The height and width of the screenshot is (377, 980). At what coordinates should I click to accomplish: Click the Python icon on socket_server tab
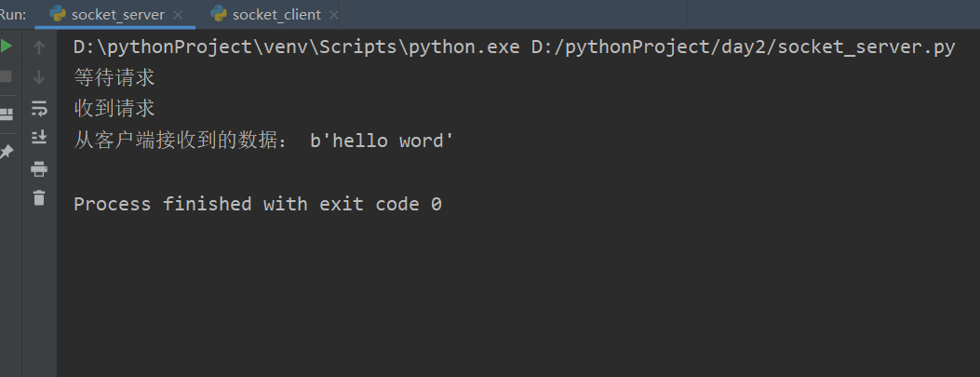(58, 14)
